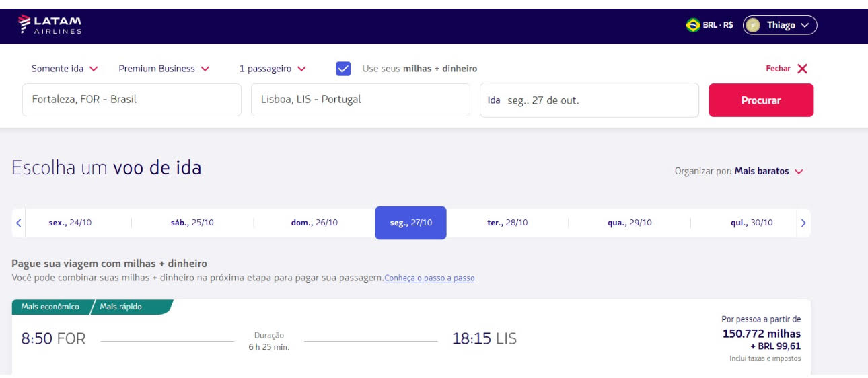Viewport: 868px width, 378px height.
Task: Show previous dates with left arrow
Action: 19,223
